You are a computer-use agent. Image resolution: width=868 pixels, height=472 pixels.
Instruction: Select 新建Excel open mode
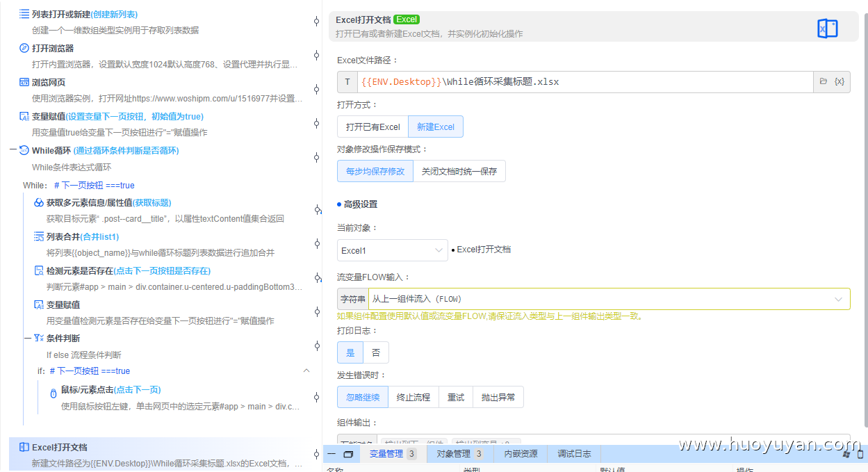436,127
